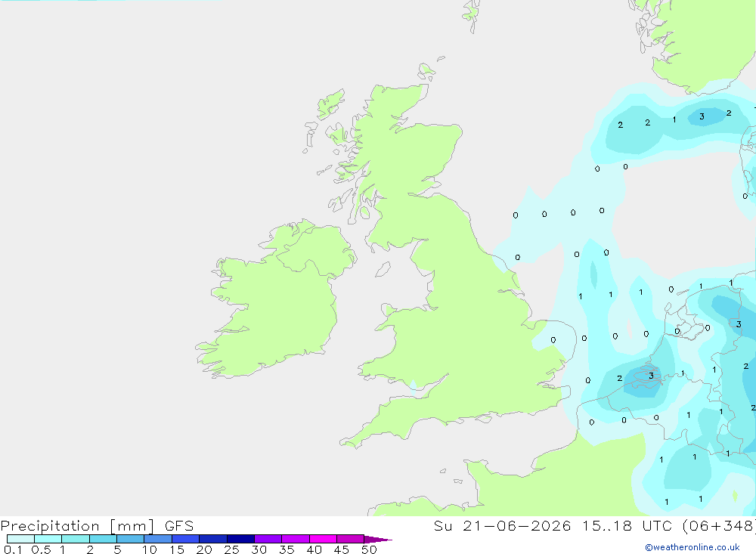Click the legend swatch between 2 and 5
The image size is (756, 554).
pos(103,539)
